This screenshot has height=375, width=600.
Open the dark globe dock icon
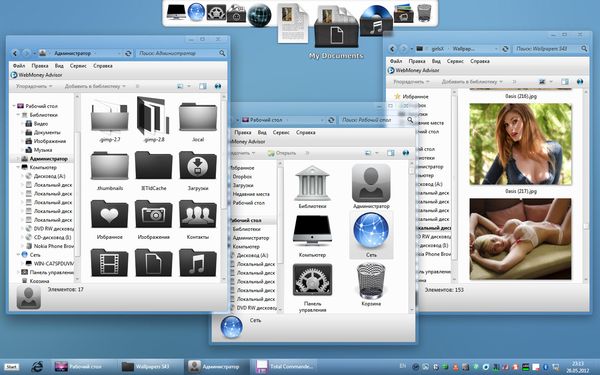(259, 16)
